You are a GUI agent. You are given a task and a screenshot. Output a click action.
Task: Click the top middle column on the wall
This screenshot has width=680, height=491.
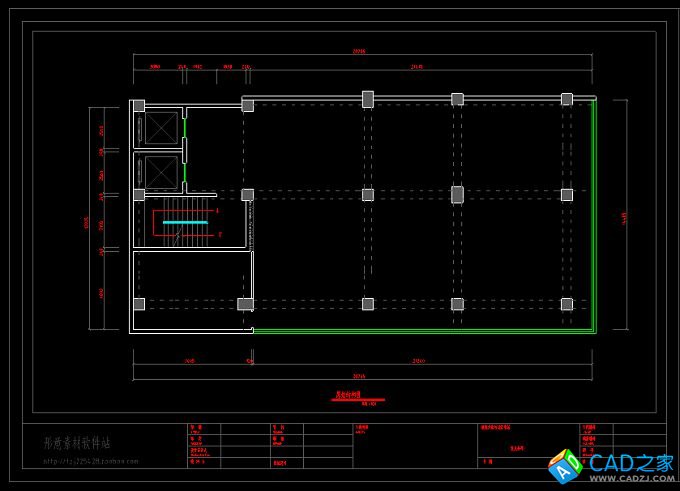tap(368, 99)
